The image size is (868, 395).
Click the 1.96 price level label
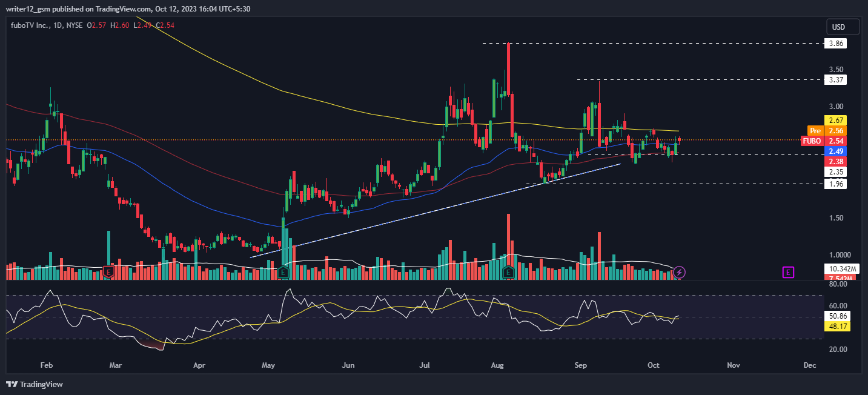[x=836, y=184]
